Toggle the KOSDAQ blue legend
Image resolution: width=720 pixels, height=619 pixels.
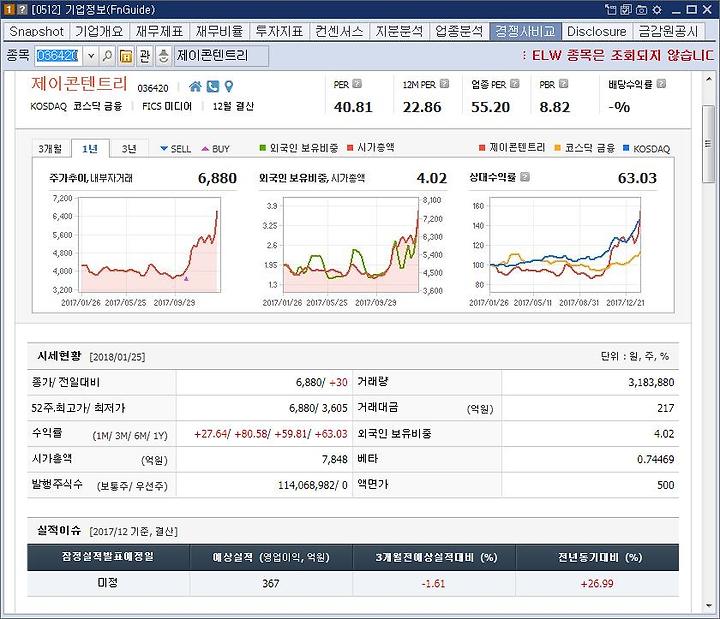click(647, 148)
